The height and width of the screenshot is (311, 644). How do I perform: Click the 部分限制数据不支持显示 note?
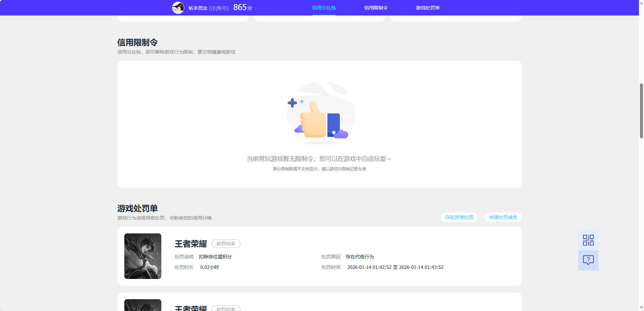click(x=319, y=169)
